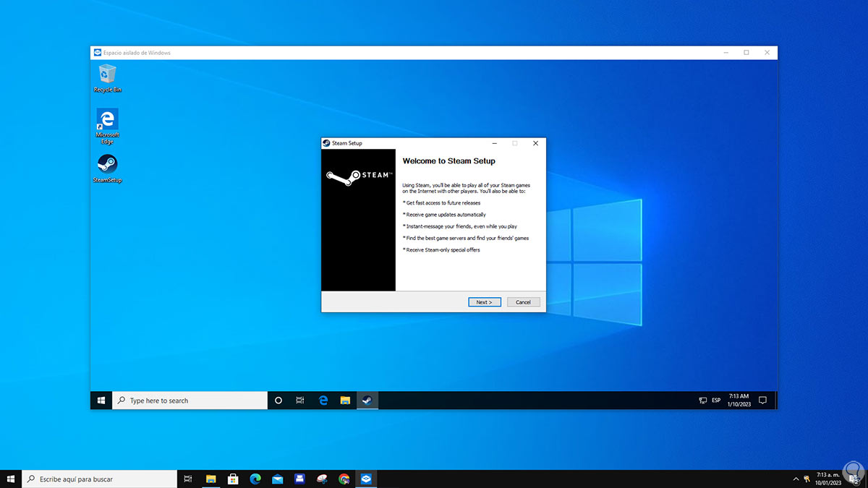The height and width of the screenshot is (488, 868).
Task: Click Cancel in Steam Setup
Action: [x=524, y=302]
